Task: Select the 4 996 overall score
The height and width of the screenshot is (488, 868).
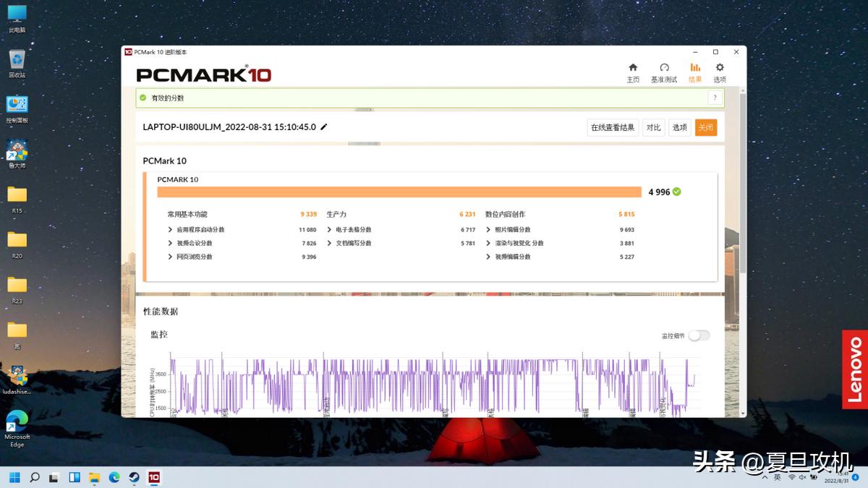Action: (659, 192)
